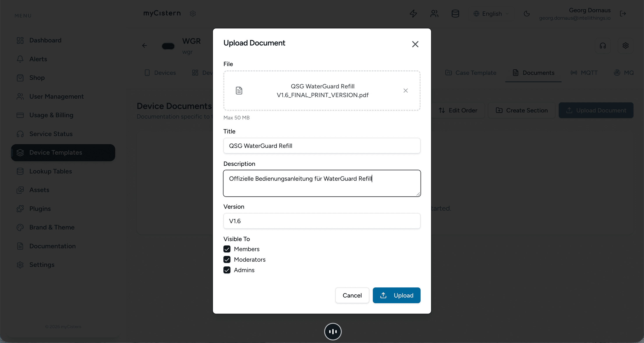The height and width of the screenshot is (343, 644).
Task: Open Service Status page
Action: (63, 134)
